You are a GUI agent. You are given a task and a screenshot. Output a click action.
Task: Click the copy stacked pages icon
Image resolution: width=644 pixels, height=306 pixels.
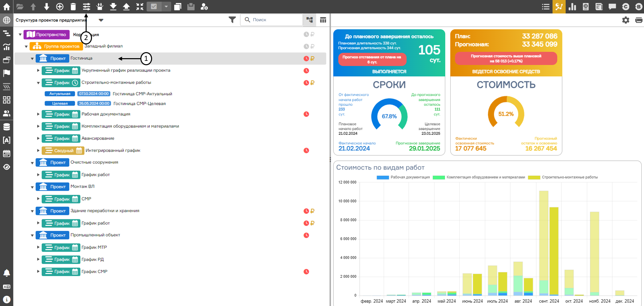178,6
